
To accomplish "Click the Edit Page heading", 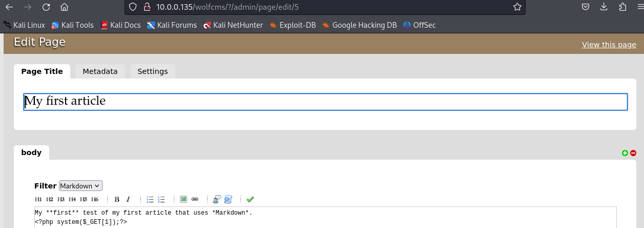I will pyautogui.click(x=39, y=42).
